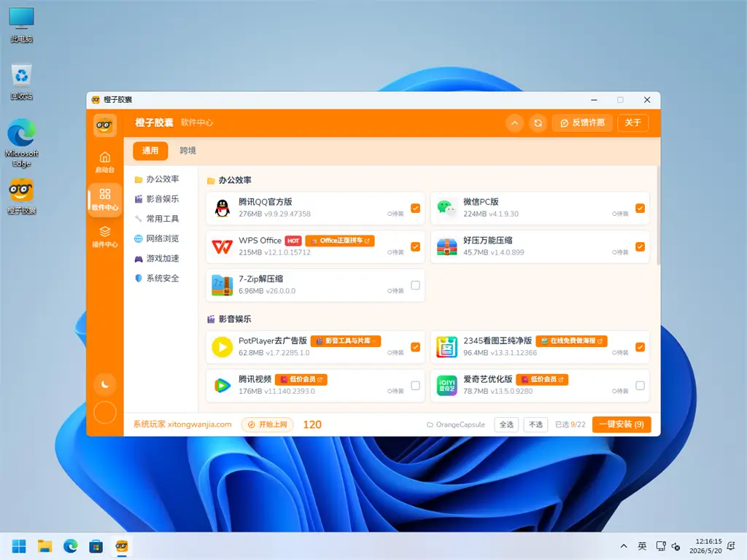
Task: Click the software list vertical scrollbar
Action: coord(659,215)
